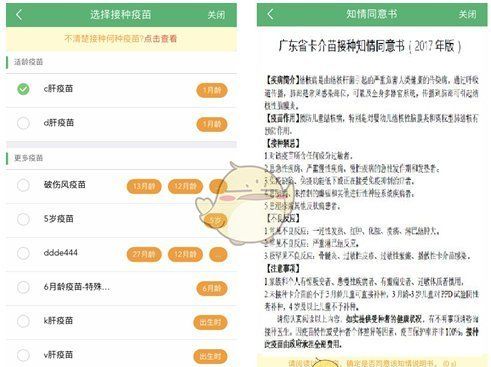Click the 【不良反应】 section heading
491x367 pixels.
(282, 219)
